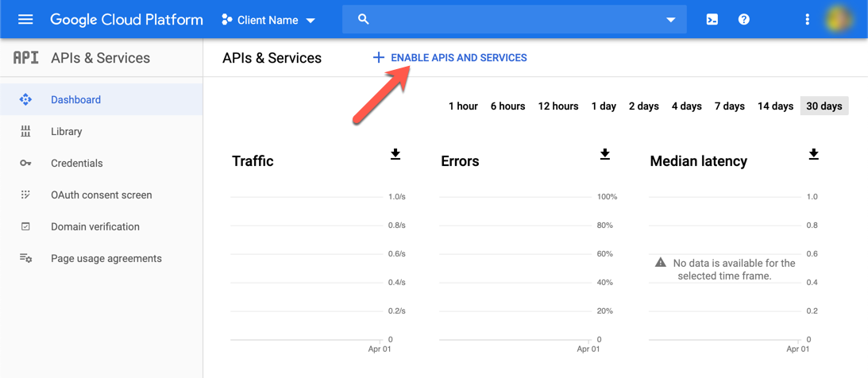
Task: Click the plus icon beside Enable APIs
Action: (x=379, y=57)
